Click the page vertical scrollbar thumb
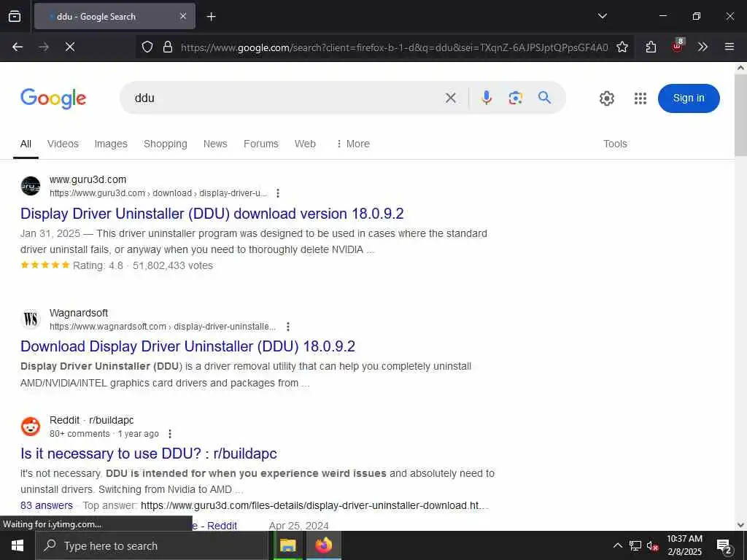The width and height of the screenshot is (747, 560). click(740, 114)
